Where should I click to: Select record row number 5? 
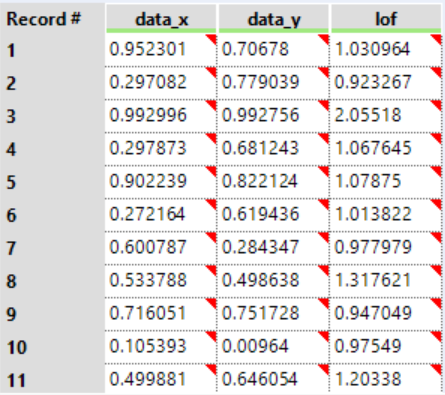tap(53, 182)
